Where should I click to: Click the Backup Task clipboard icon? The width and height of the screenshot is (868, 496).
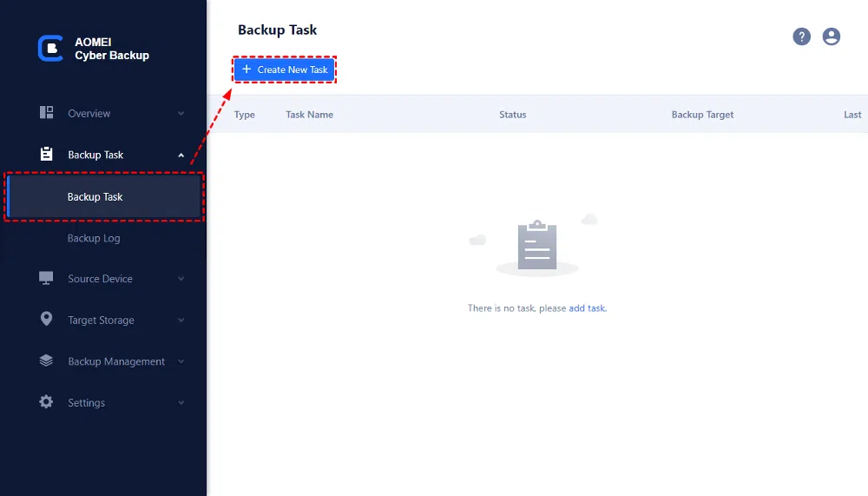(x=47, y=155)
